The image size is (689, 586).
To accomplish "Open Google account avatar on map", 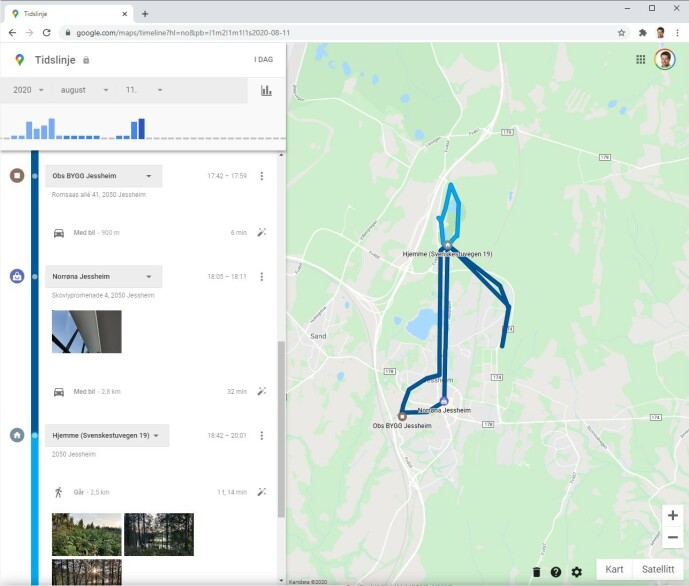I will [664, 59].
